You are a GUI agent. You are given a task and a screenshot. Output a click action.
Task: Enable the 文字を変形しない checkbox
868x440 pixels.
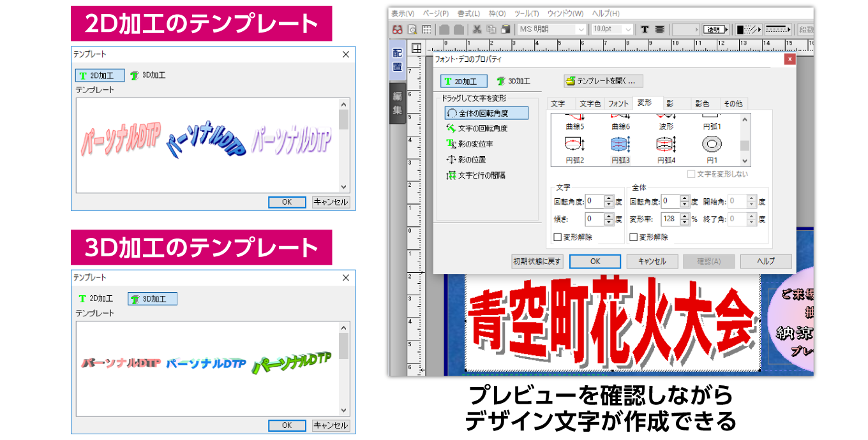click(x=691, y=174)
